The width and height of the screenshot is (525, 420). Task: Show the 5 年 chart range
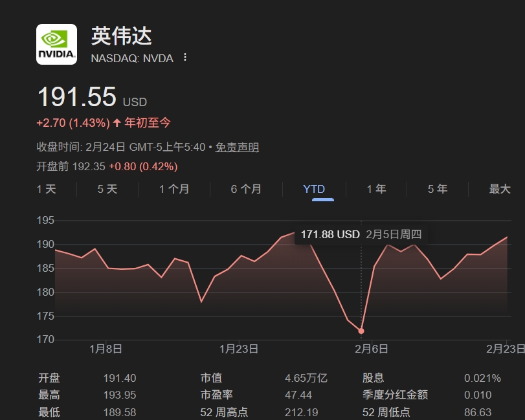437,189
